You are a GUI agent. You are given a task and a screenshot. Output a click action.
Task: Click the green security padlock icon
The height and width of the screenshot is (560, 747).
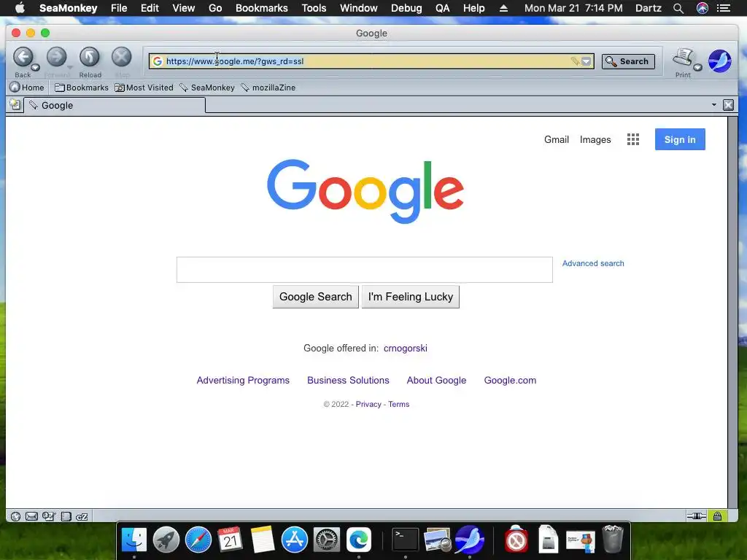718,516
